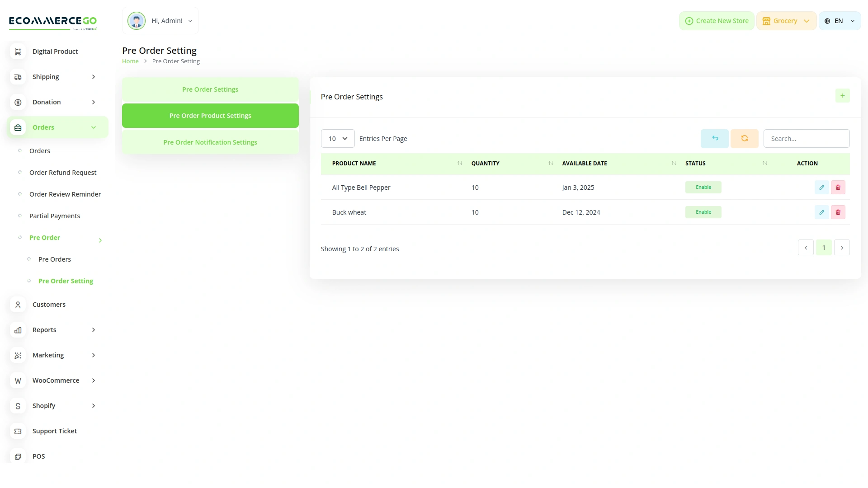Switch to Pre Order Notification Settings tab
Image resolution: width=868 pixels, height=488 pixels.
coord(210,142)
